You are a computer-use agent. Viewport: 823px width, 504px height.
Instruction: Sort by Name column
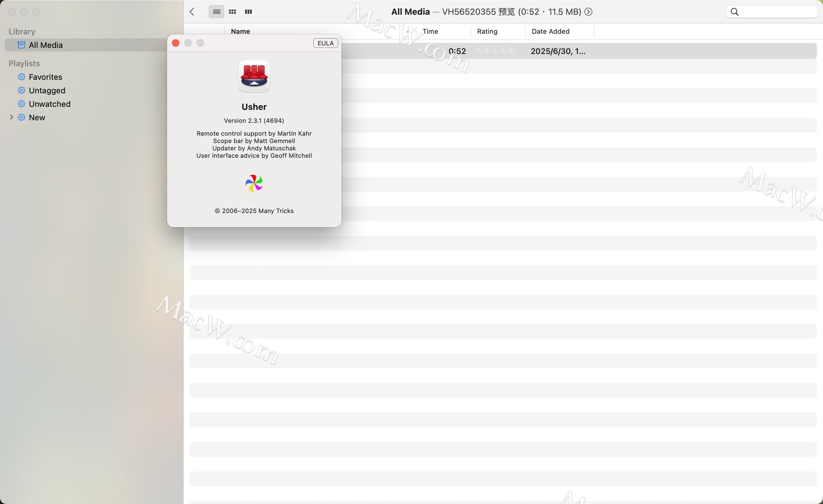coord(240,31)
